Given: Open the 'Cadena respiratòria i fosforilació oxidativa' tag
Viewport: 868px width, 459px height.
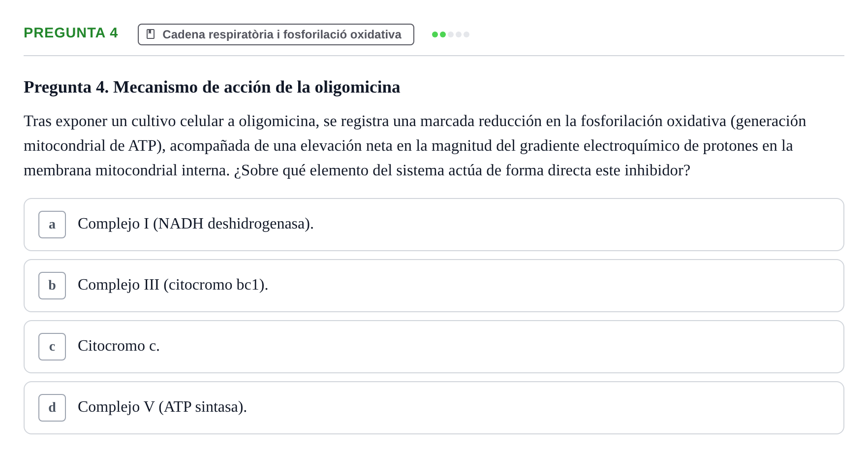Looking at the screenshot, I should pos(276,34).
